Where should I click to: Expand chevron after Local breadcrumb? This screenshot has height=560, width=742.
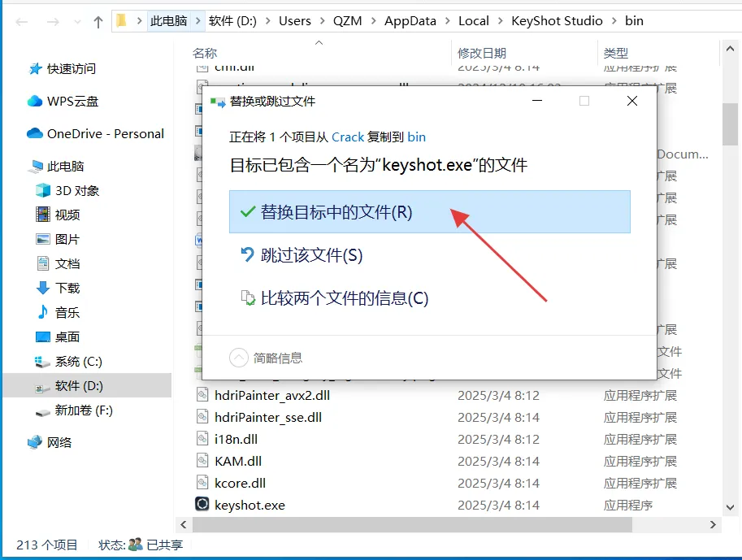[x=500, y=21]
